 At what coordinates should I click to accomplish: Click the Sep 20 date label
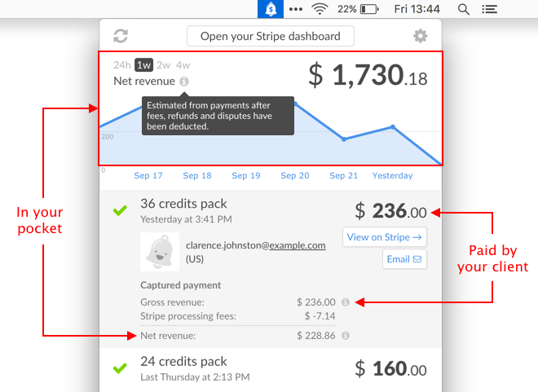295,175
